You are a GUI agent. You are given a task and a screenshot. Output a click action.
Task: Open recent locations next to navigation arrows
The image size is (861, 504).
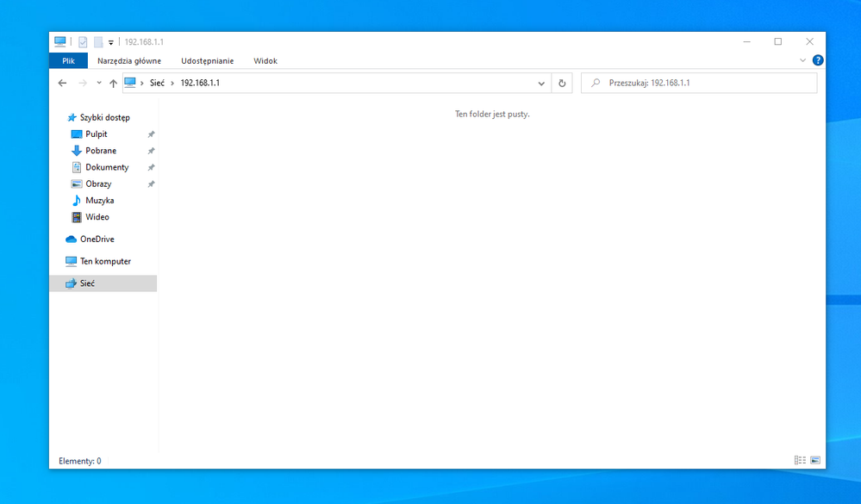pos(97,83)
